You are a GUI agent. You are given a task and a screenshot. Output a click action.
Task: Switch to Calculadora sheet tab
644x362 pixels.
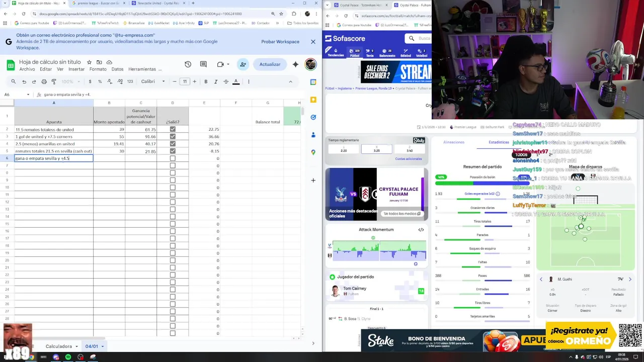(x=59, y=346)
